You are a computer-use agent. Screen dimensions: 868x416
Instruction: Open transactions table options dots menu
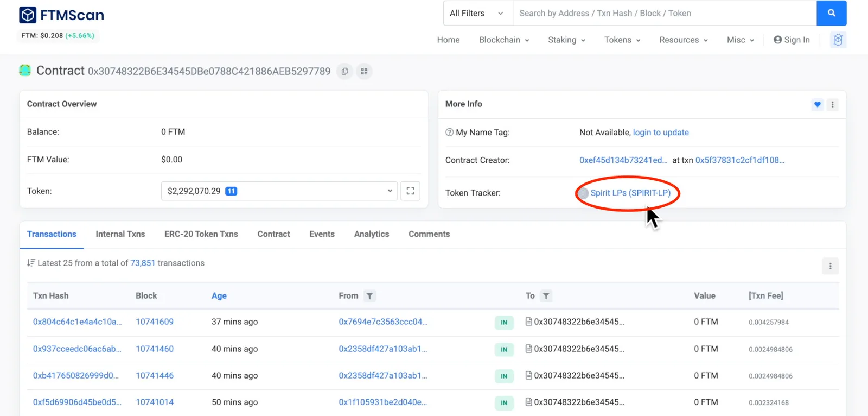coord(830,266)
